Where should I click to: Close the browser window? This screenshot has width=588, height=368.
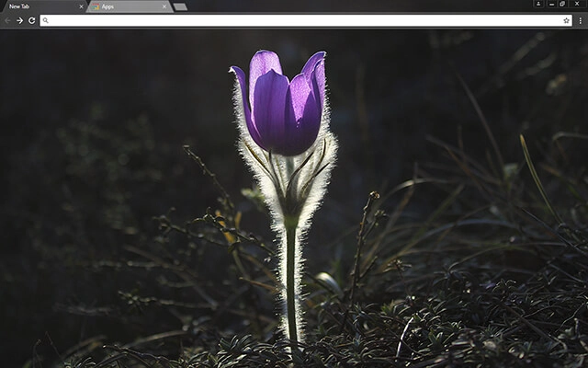pyautogui.click(x=578, y=4)
